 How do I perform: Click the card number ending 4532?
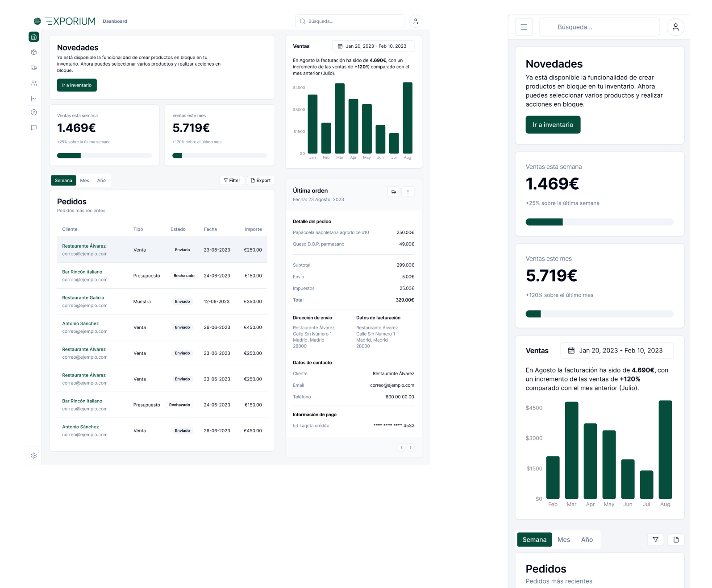click(394, 426)
